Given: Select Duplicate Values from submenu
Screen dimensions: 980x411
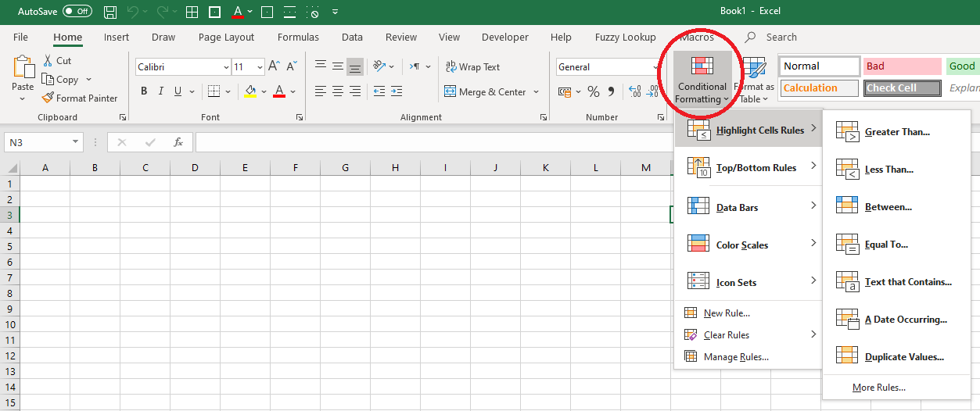Looking at the screenshot, I should [904, 357].
